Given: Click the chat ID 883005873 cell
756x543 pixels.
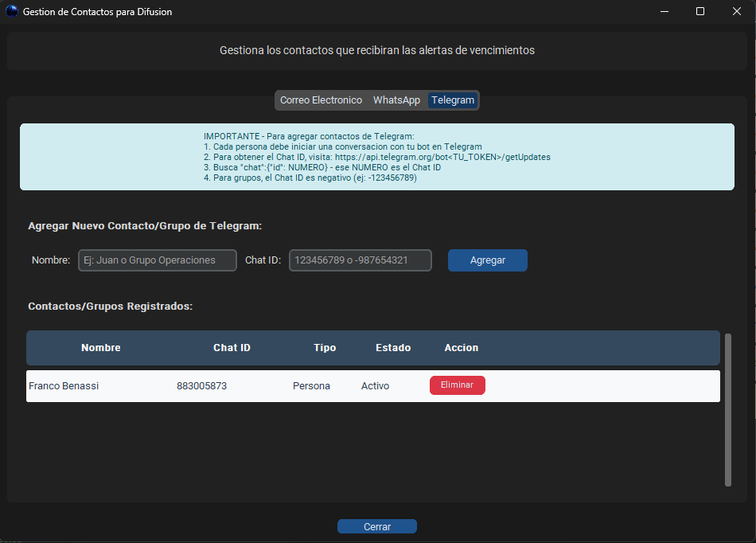Looking at the screenshot, I should tap(201, 386).
